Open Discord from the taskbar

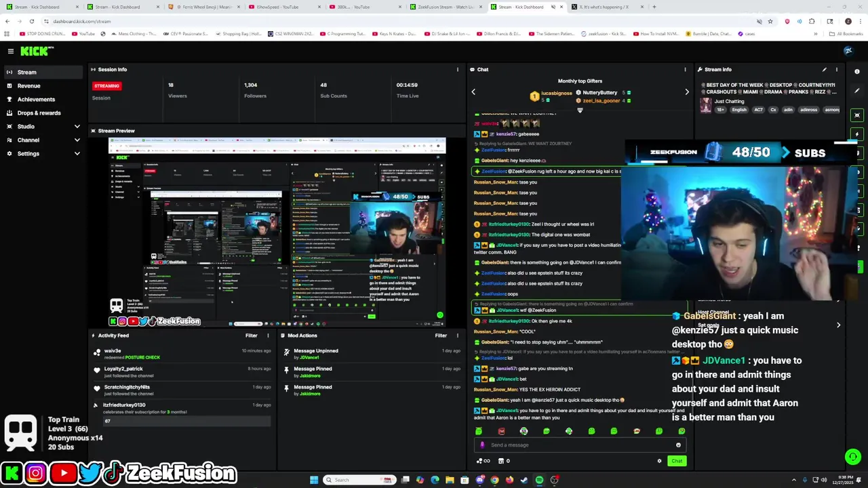pos(479,480)
